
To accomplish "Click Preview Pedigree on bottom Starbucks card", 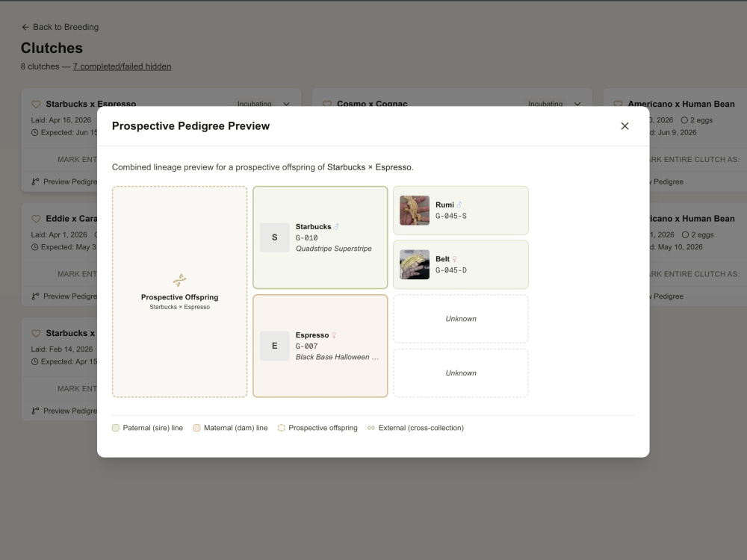I will pos(64,411).
